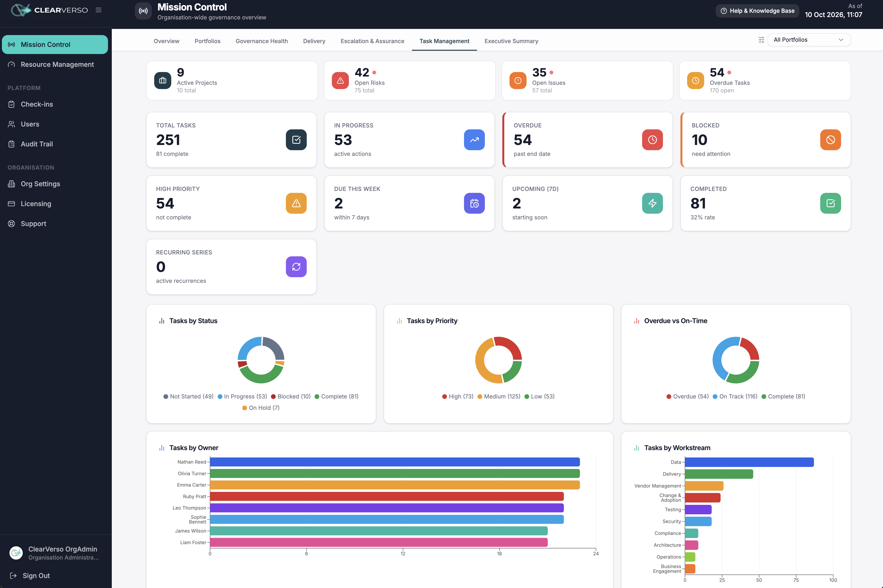This screenshot has width=883, height=588.
Task: Open Support in sidebar
Action: (55, 223)
